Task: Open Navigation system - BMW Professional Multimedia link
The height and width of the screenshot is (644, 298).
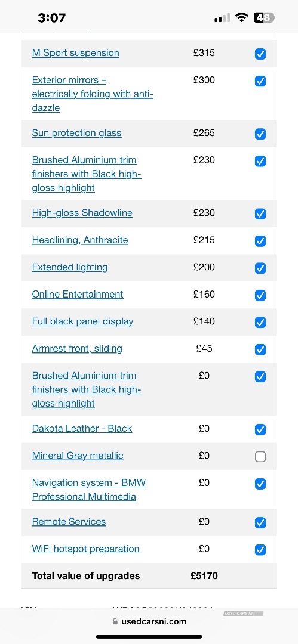Action: 89,490
